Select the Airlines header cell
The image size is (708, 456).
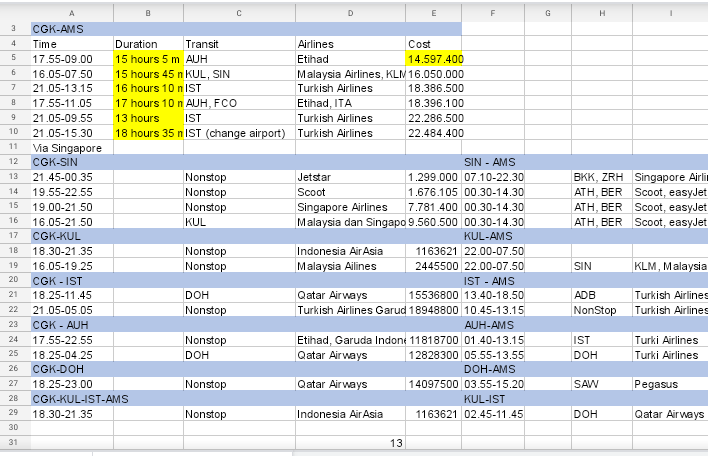pyautogui.click(x=350, y=44)
